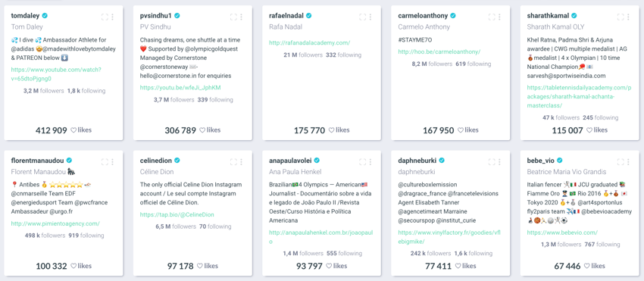644x281 pixels.
Task: Click the pvsindhu1 username heading
Action: click(156, 16)
